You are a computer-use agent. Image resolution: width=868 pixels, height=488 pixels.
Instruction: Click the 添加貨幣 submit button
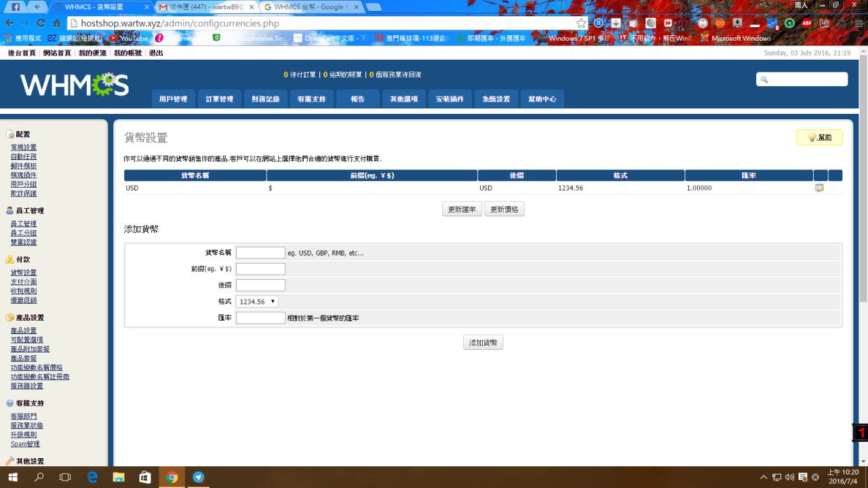pos(483,343)
